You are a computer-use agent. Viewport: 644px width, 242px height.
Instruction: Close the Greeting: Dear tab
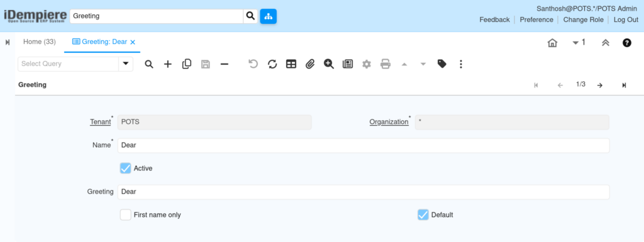133,42
